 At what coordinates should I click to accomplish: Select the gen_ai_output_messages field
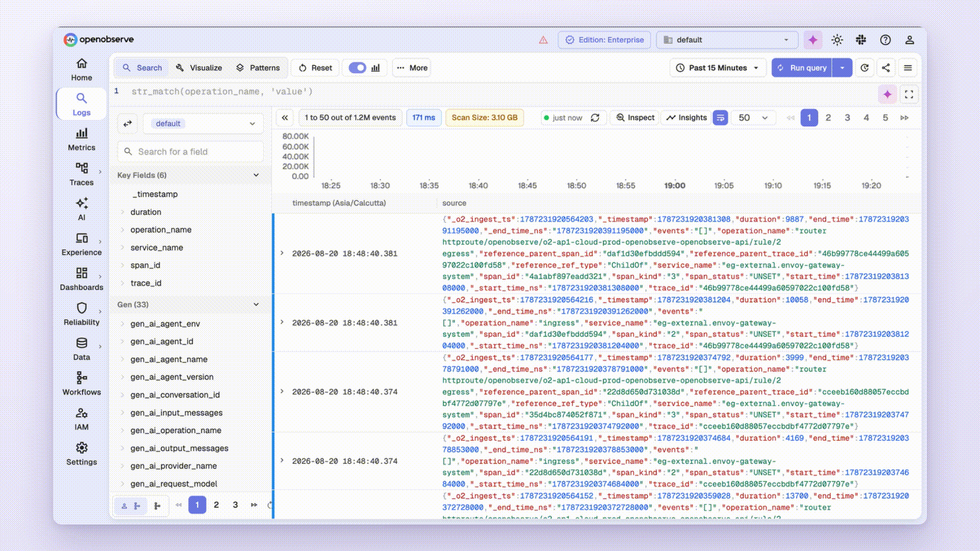coord(179,448)
